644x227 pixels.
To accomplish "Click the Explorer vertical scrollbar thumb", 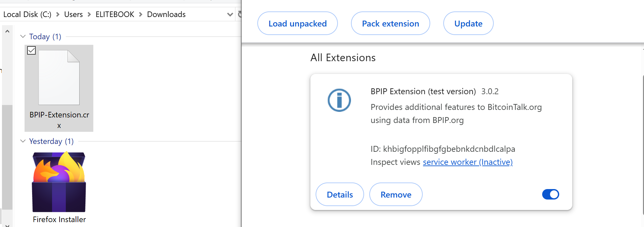I will point(7,157).
